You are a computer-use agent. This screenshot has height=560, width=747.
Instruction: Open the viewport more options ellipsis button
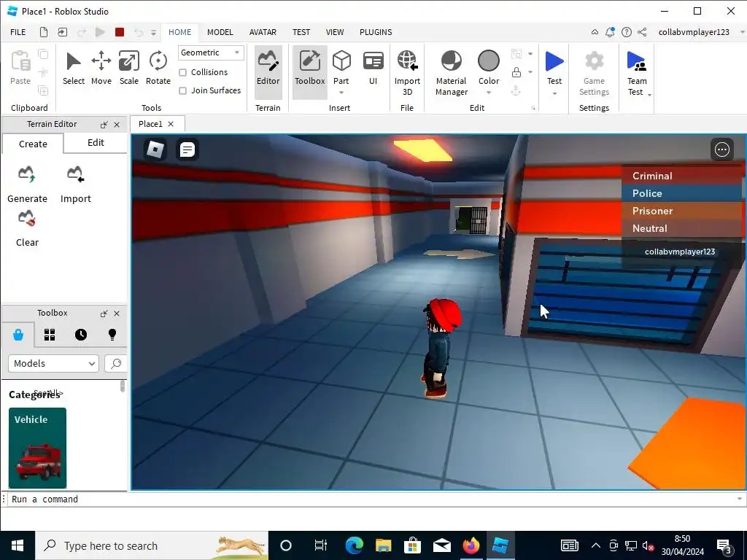(x=721, y=149)
